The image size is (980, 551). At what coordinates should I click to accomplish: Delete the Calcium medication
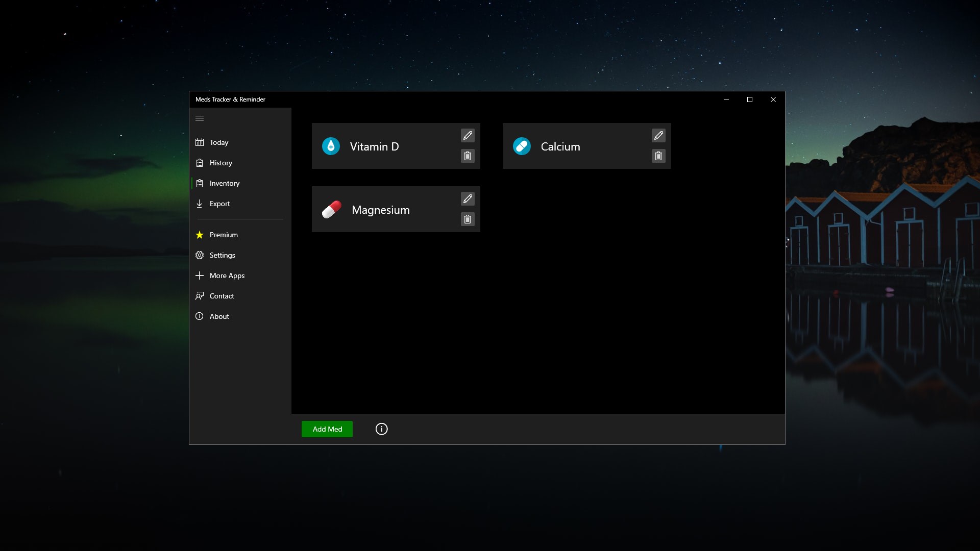(658, 156)
